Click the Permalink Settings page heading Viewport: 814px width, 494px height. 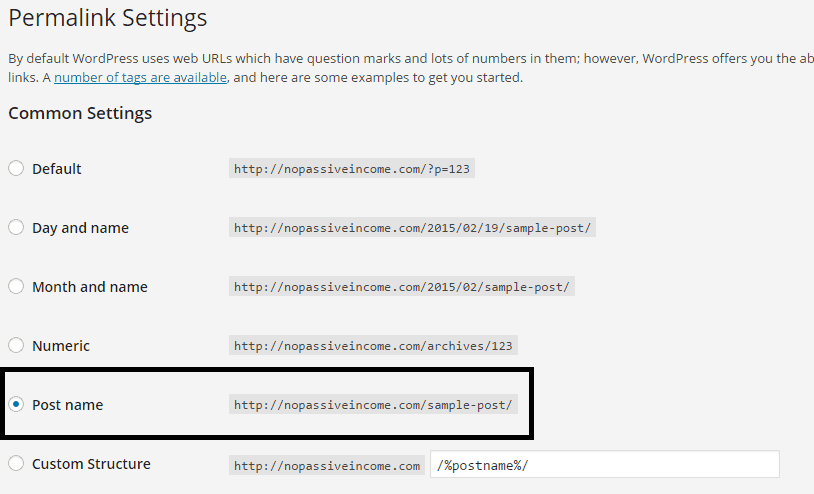click(x=108, y=18)
